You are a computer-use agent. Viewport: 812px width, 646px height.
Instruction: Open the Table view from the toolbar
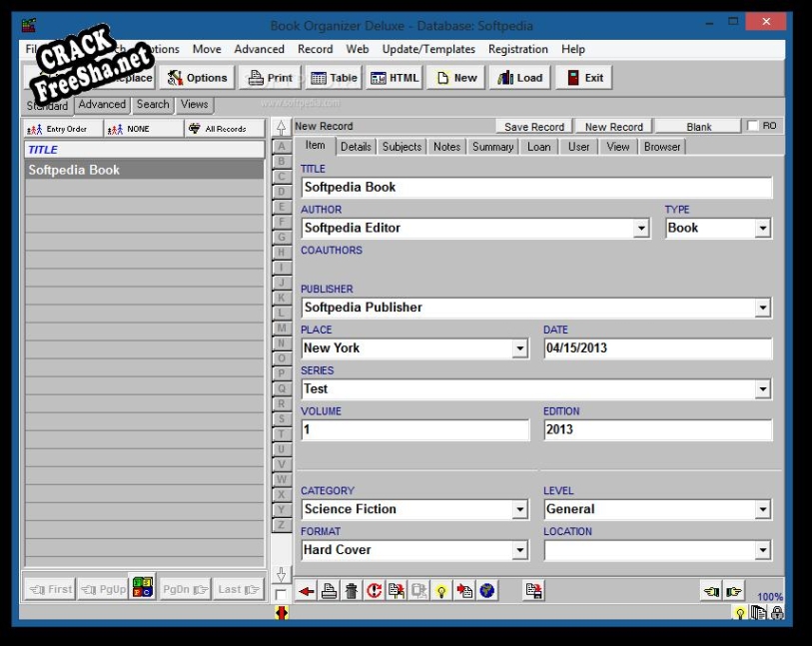(x=334, y=78)
